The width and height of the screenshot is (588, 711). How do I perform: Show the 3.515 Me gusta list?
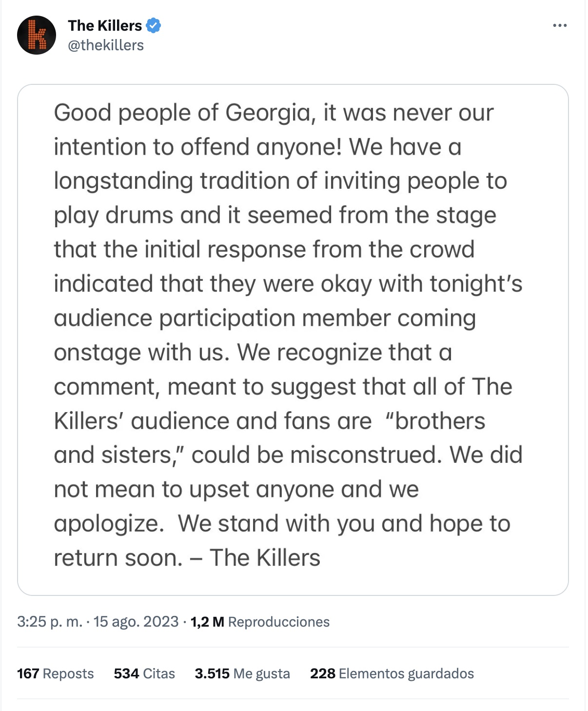click(242, 673)
